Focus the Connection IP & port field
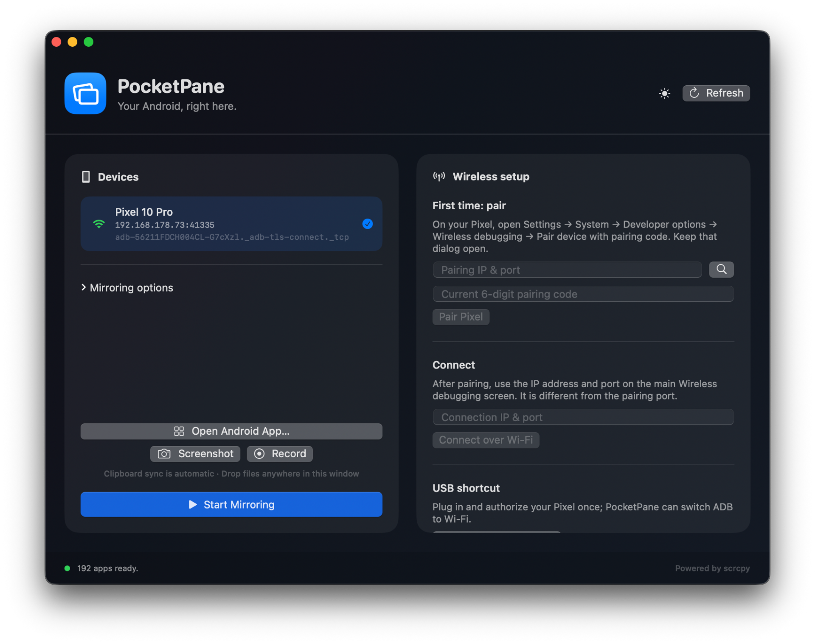 pyautogui.click(x=583, y=417)
